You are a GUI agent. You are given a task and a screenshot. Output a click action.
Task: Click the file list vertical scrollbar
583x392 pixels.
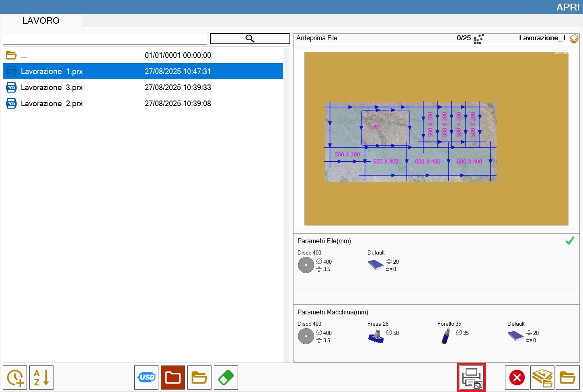(x=287, y=205)
